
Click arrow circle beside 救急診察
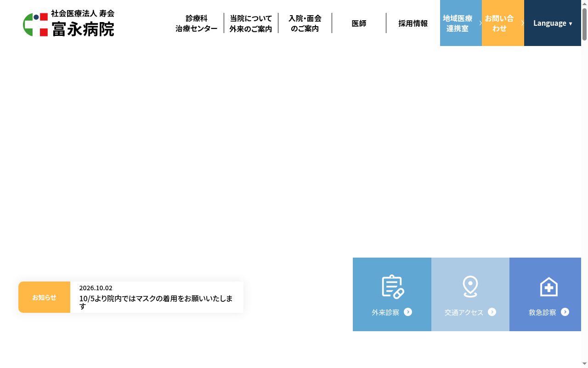565,312
